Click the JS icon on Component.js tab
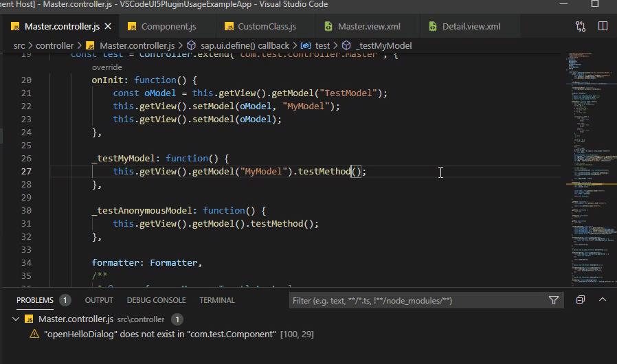The height and width of the screenshot is (364, 617). [132, 26]
